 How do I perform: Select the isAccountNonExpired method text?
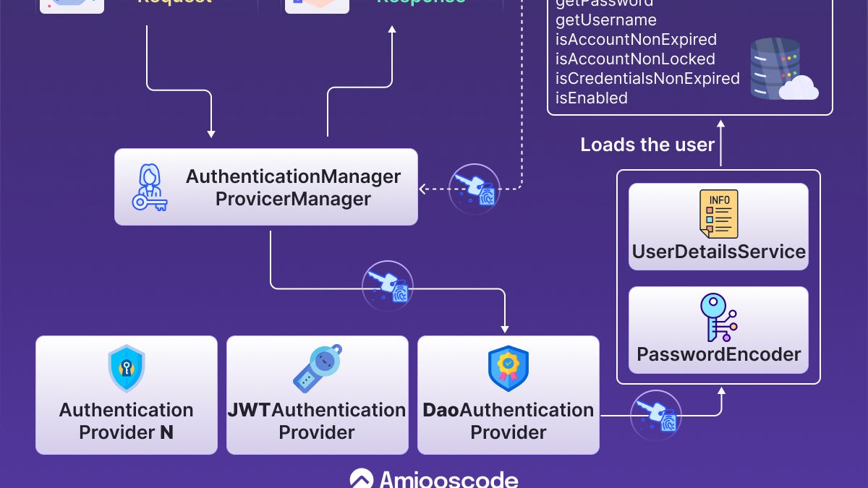(636, 40)
